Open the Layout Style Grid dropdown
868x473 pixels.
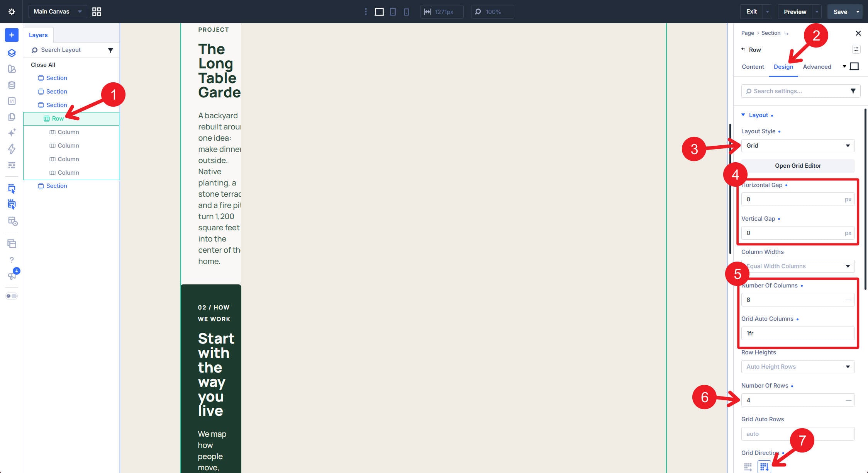point(798,146)
